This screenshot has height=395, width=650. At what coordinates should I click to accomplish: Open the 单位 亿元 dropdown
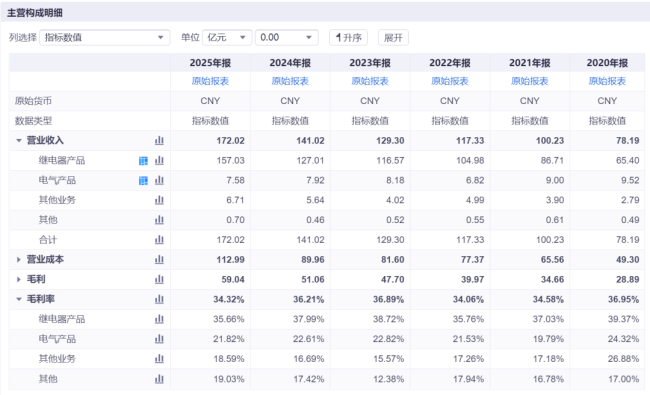point(227,38)
